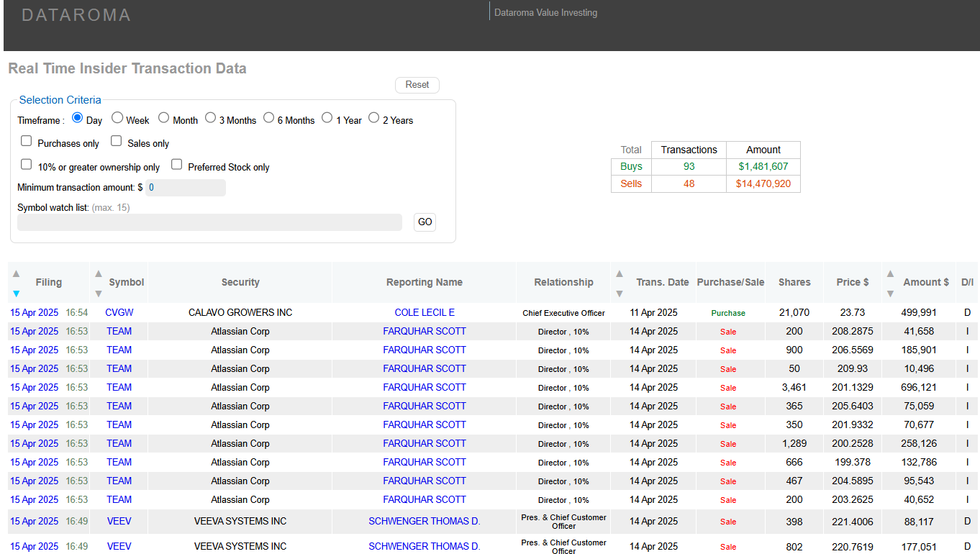Open FARQUHAR SCOTT link in 185,901 row
The width and height of the screenshot is (980, 554).
[425, 350]
